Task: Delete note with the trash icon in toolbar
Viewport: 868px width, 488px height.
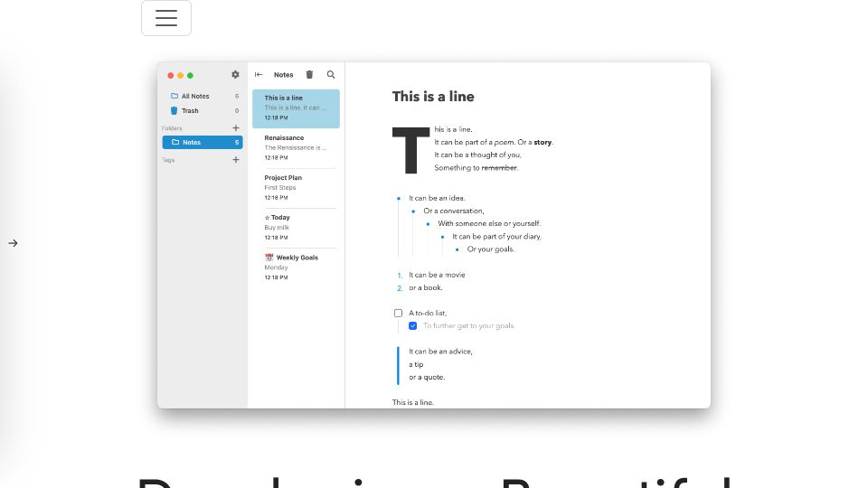Action: [x=309, y=75]
